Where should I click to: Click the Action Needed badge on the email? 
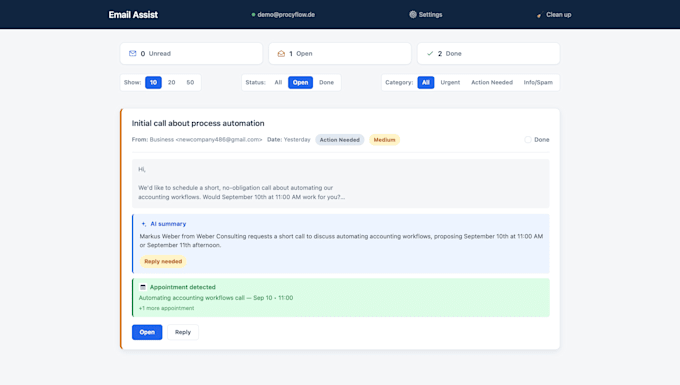(x=340, y=140)
